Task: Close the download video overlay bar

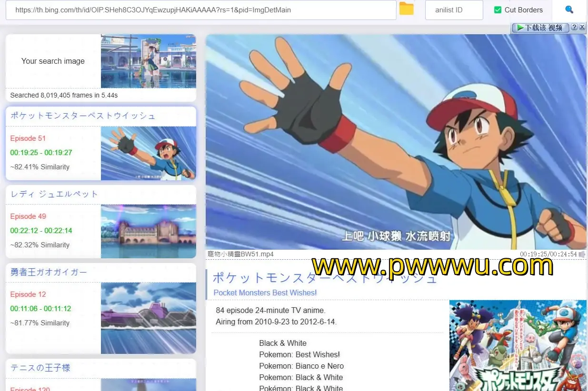Action: pyautogui.click(x=582, y=27)
